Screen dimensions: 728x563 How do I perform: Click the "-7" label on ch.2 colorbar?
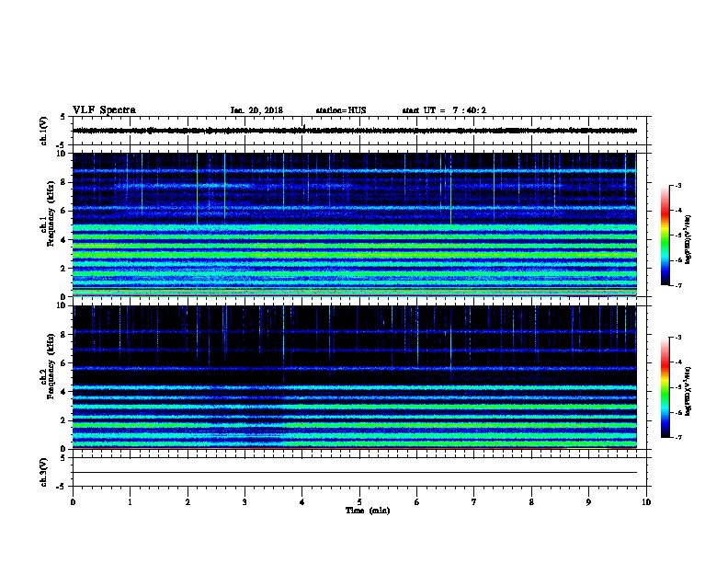coord(677,437)
